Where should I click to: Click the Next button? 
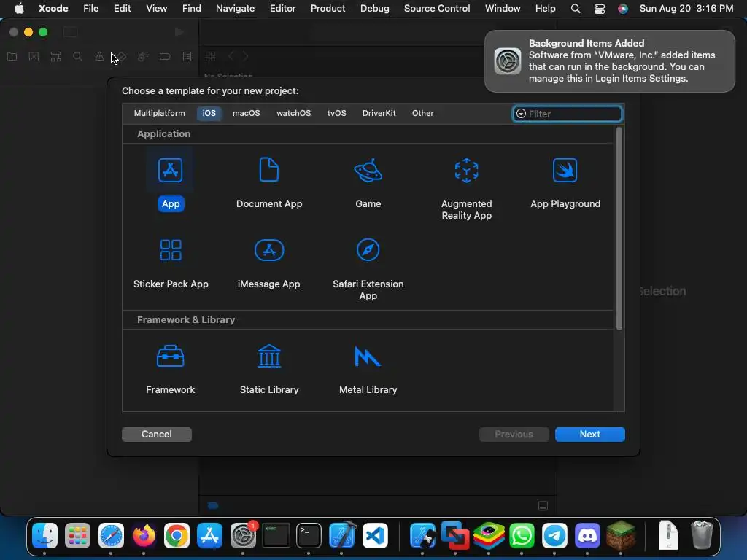pos(589,435)
